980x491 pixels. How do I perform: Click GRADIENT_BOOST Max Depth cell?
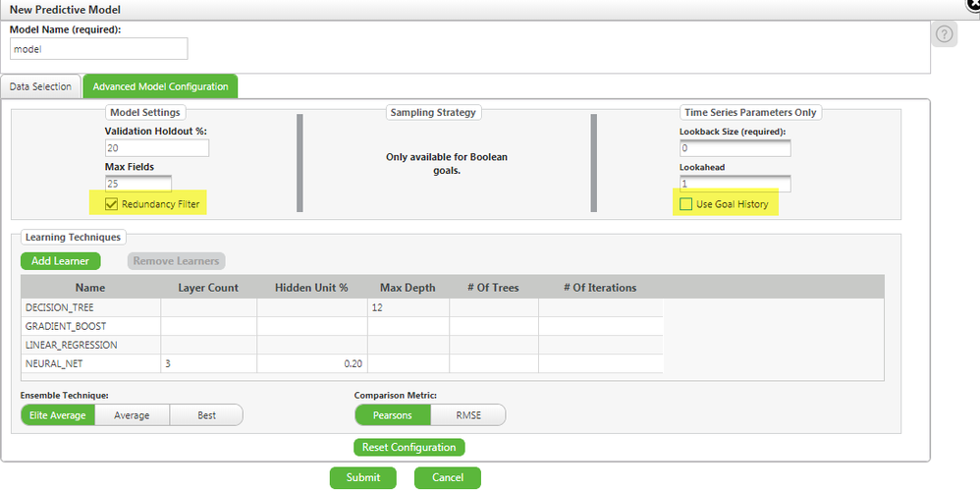click(x=408, y=326)
